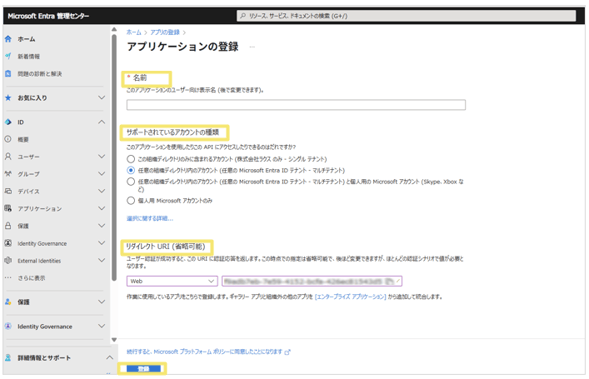Open the diagnose and solve problems icon
Image resolution: width=589 pixels, height=379 pixels.
pyautogui.click(x=8, y=73)
